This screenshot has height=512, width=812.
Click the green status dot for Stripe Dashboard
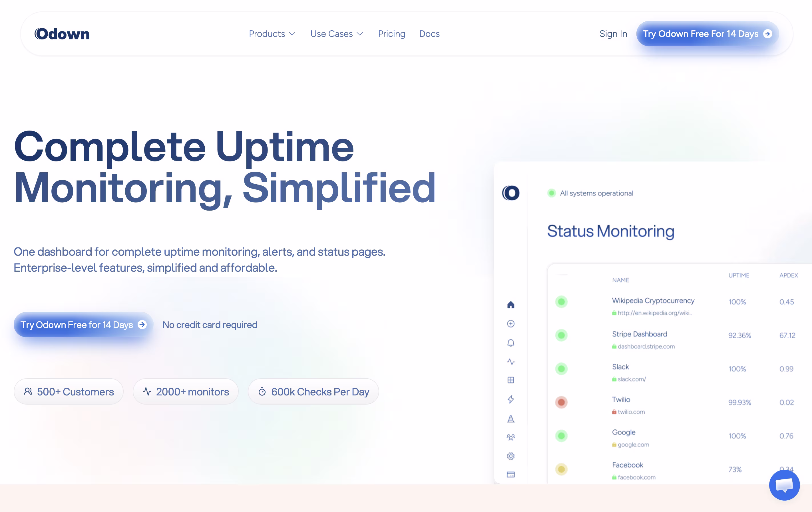[x=561, y=335]
